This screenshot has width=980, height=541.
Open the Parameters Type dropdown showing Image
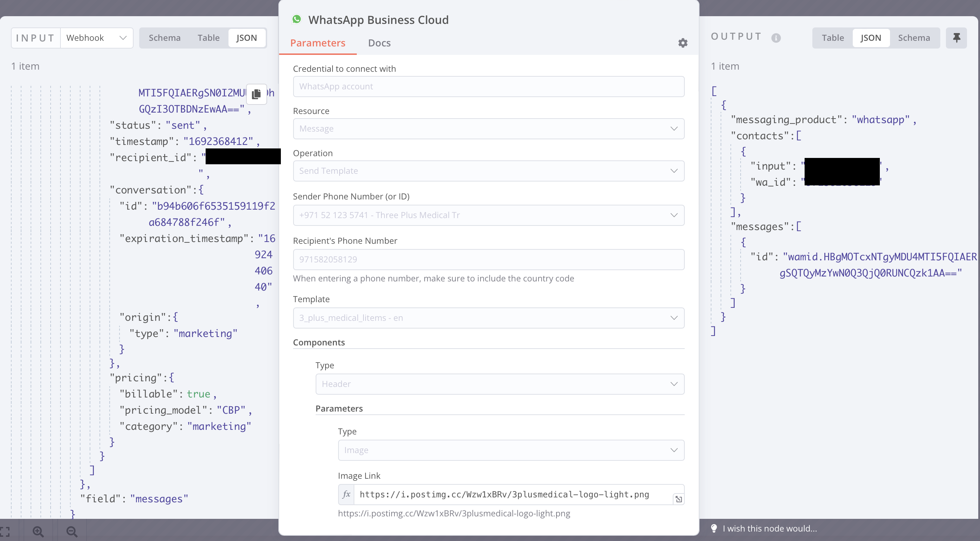click(511, 450)
